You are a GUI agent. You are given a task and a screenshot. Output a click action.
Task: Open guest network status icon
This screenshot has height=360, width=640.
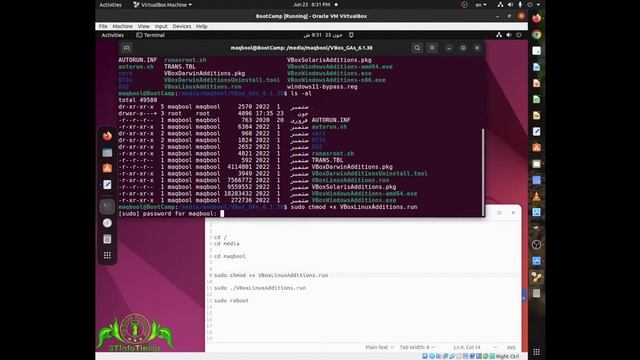pos(499,35)
